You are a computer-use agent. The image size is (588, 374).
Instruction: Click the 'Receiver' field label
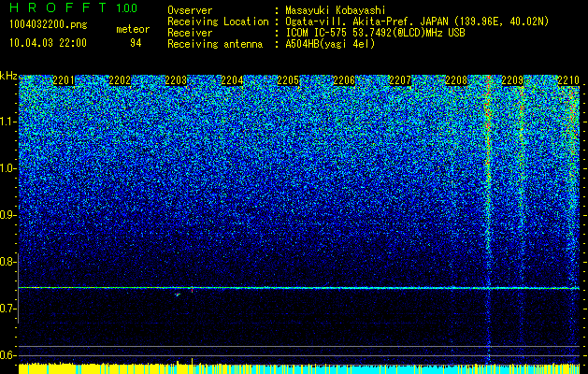coord(190,33)
